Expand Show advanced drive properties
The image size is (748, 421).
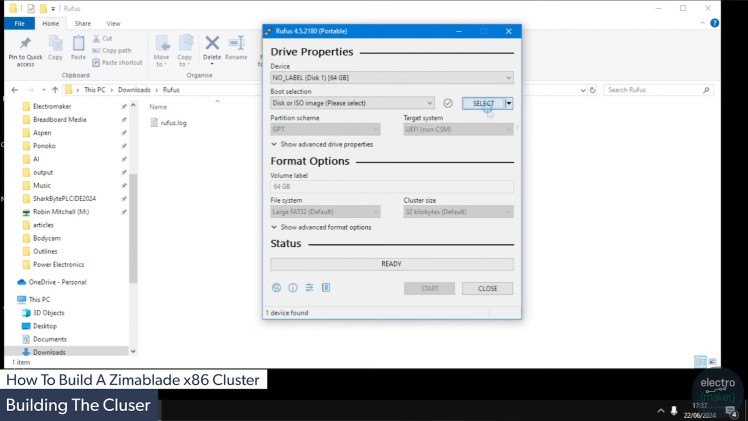[321, 144]
